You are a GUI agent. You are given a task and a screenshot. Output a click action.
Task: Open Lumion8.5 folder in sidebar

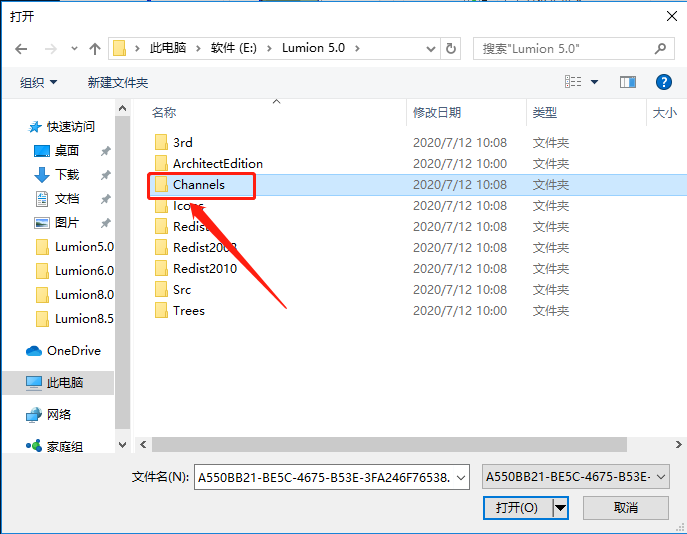click(x=74, y=319)
